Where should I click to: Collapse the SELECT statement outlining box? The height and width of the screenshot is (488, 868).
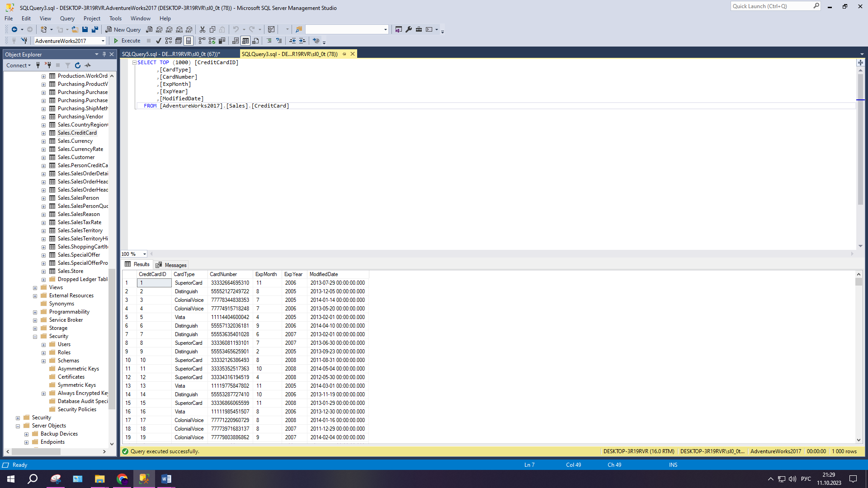[134, 62]
